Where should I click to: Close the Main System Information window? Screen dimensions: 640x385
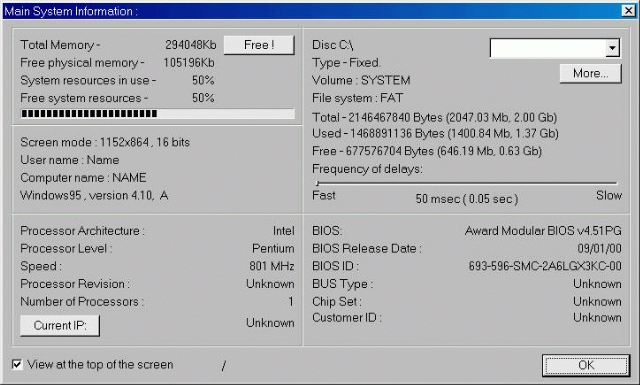(629, 11)
